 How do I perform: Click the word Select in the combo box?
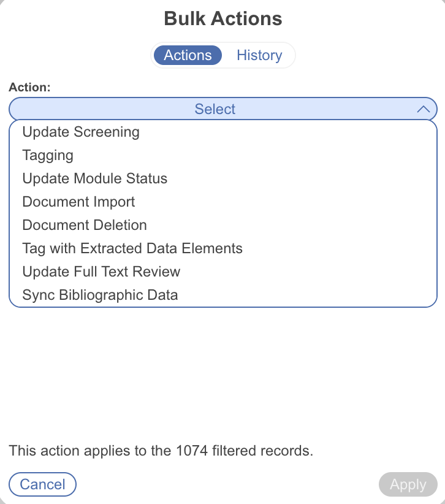coord(215,110)
